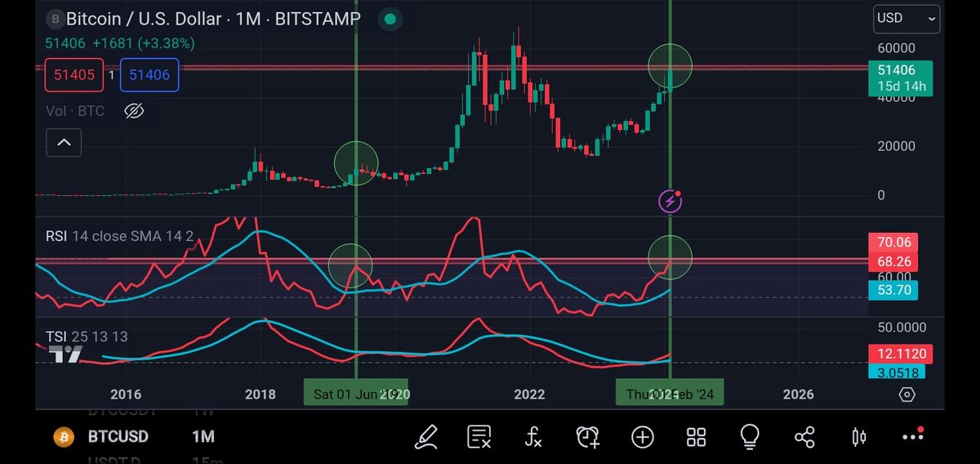Tap the note with x icon
The width and height of the screenshot is (980, 464).
click(479, 437)
